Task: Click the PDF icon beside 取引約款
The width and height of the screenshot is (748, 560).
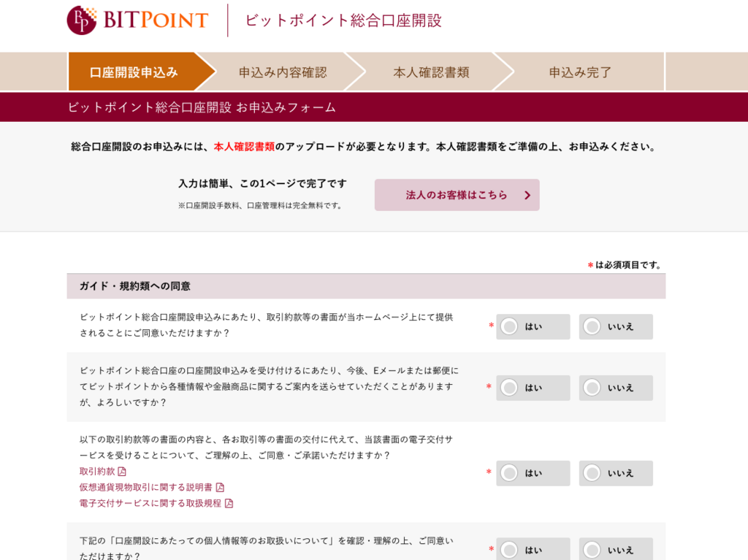Action: [122, 471]
